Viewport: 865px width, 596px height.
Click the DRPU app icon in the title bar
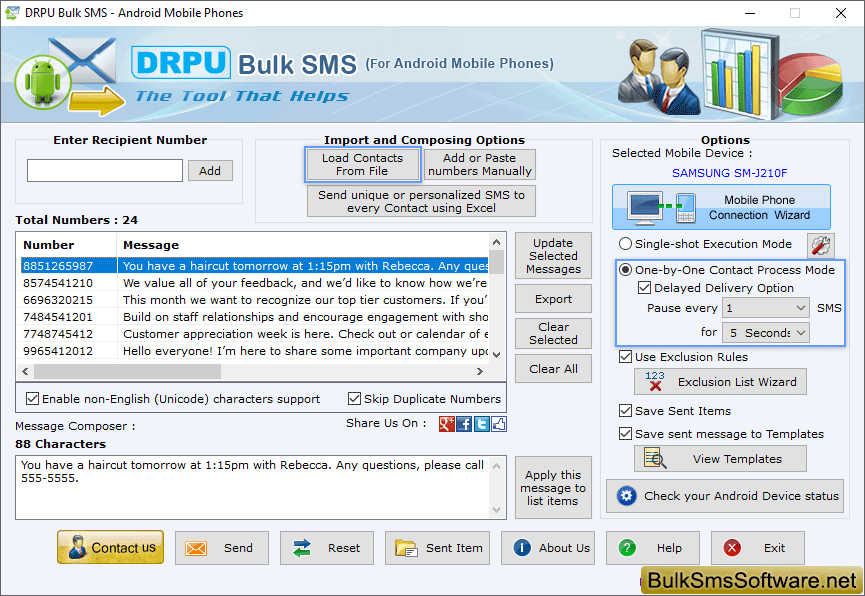[12, 13]
